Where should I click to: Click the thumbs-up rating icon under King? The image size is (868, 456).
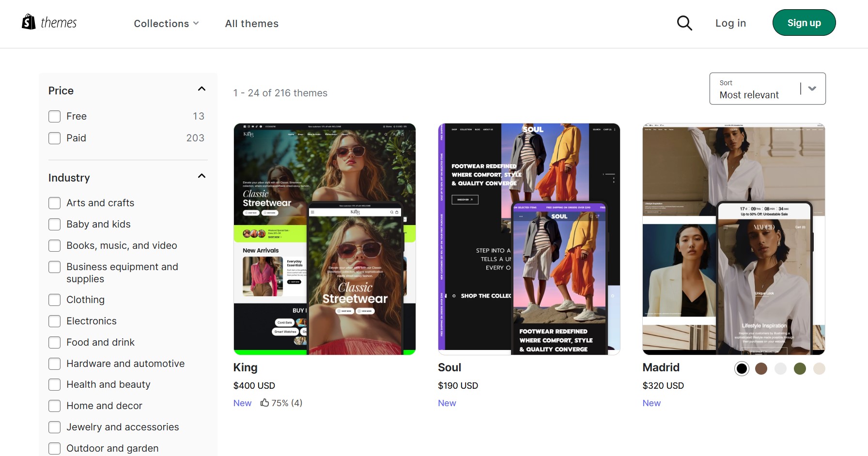click(x=264, y=402)
